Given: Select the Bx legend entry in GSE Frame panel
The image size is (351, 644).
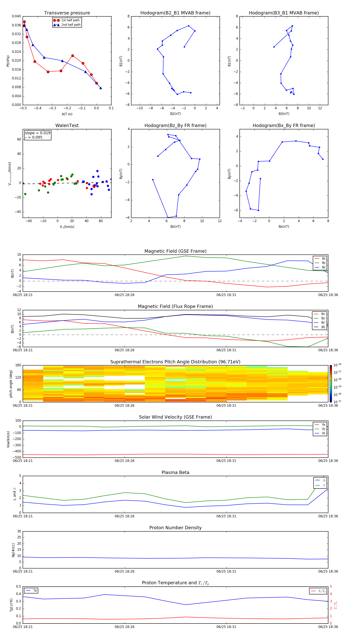Looking at the screenshot, I should pos(320,259).
